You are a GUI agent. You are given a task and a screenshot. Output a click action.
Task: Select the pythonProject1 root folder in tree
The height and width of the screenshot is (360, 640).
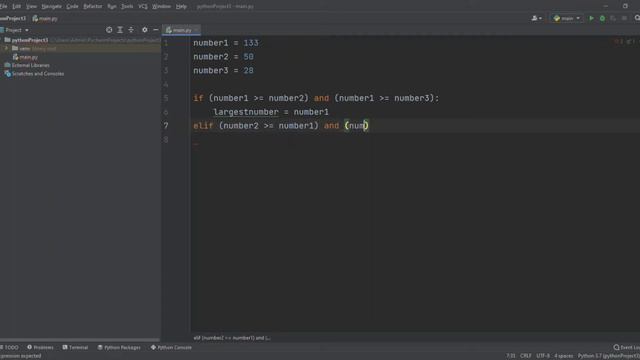click(29, 40)
